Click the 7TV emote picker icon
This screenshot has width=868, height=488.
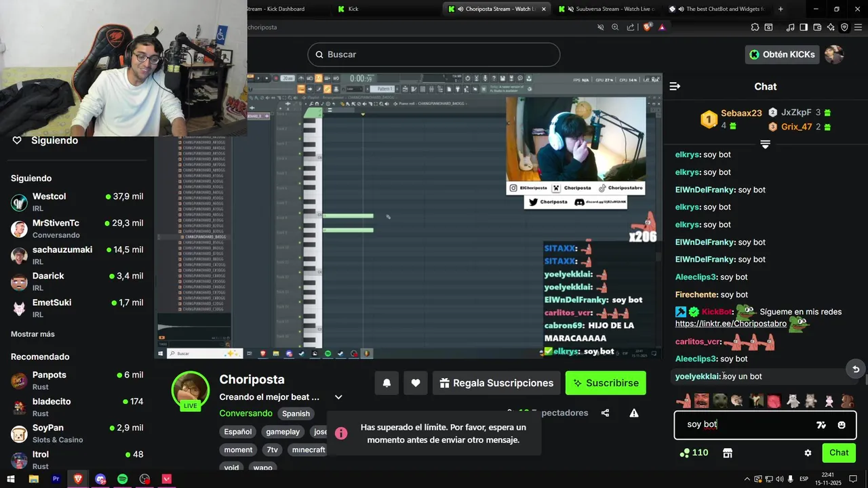(821, 425)
